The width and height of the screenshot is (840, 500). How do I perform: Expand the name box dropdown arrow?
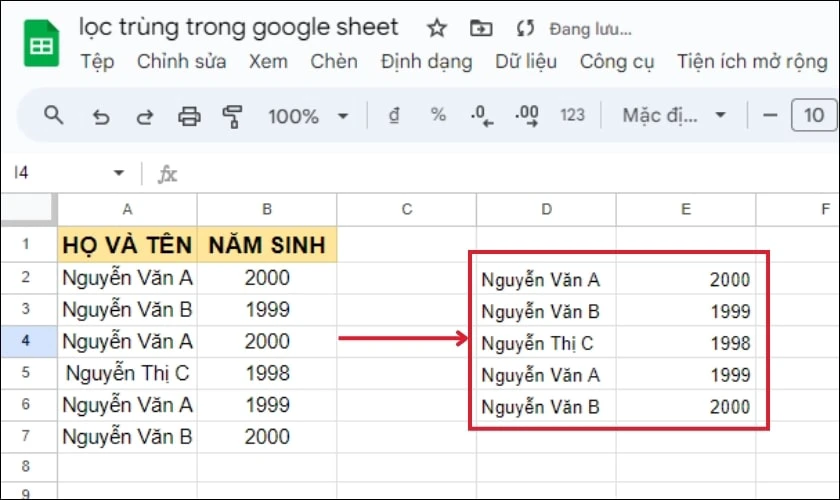(119, 173)
